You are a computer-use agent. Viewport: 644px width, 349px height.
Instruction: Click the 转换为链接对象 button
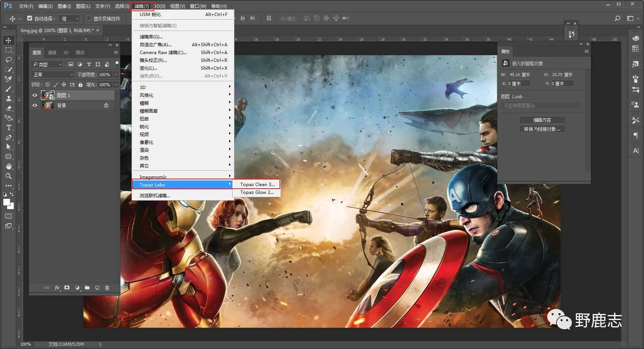542,129
